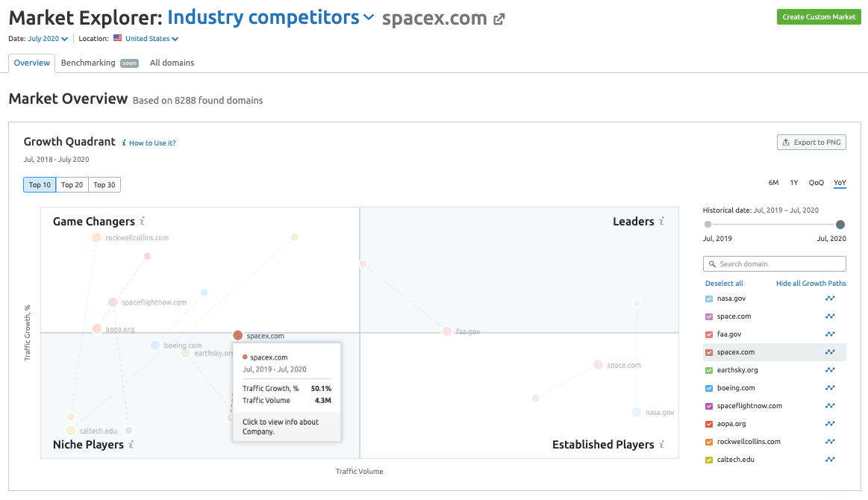Click the Game Changers info icon
Image resolution: width=868 pixels, height=500 pixels.
(x=142, y=222)
